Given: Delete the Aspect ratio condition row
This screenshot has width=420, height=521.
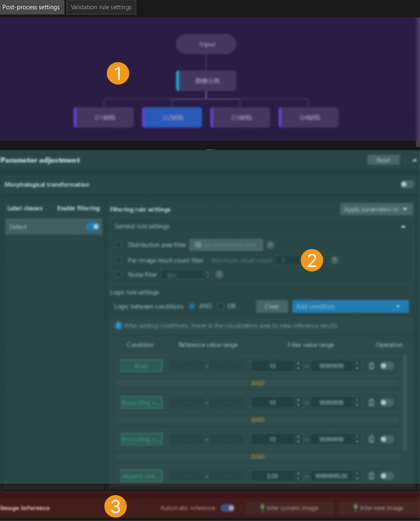Looking at the screenshot, I should point(371,476).
